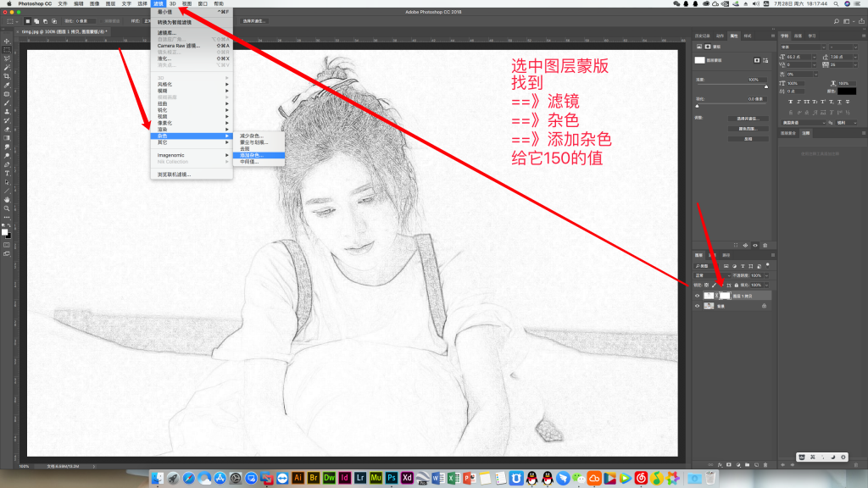
Task: Open font size dropdown 65.2 点
Action: (815, 57)
